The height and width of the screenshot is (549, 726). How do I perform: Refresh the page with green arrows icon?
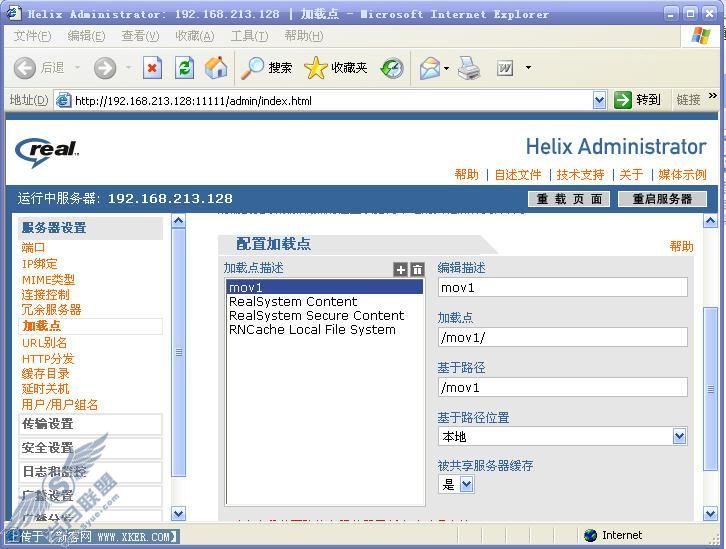pos(184,68)
